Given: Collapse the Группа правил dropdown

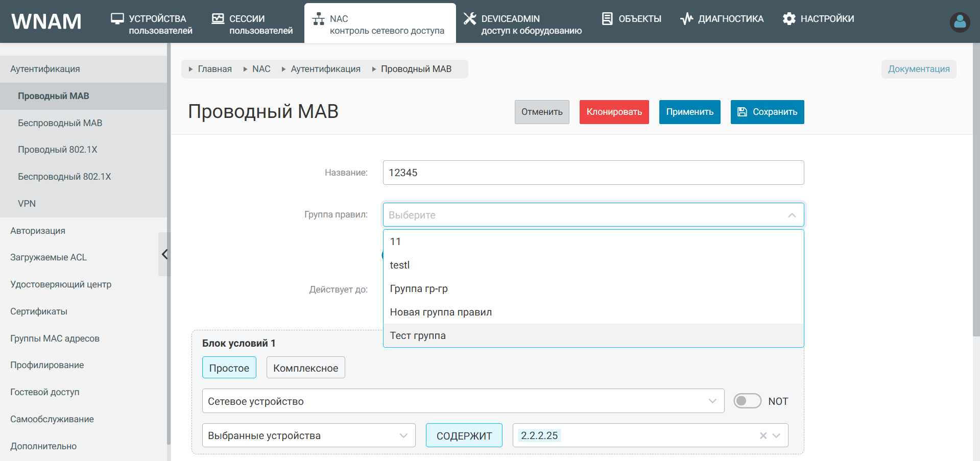Looking at the screenshot, I should pos(792,215).
